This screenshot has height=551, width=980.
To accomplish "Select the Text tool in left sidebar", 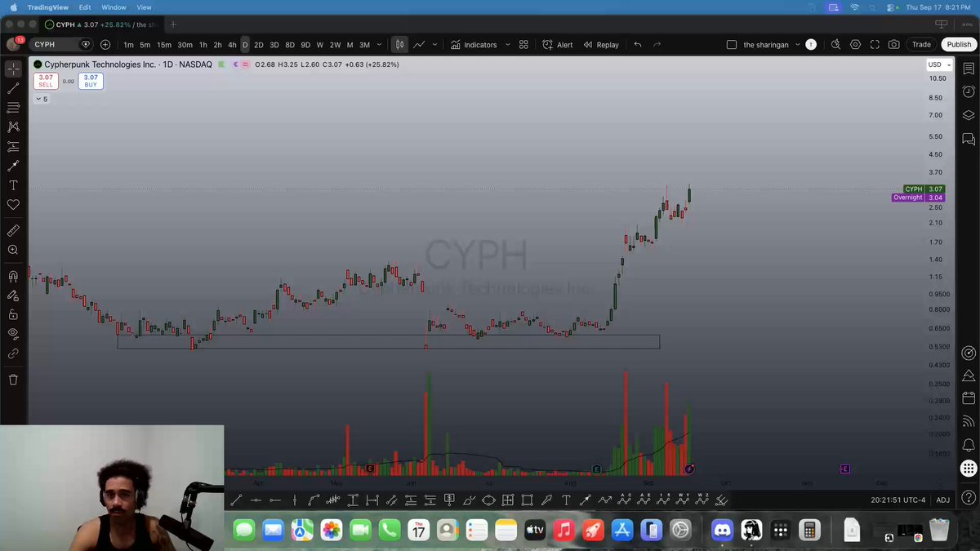I will point(13,185).
